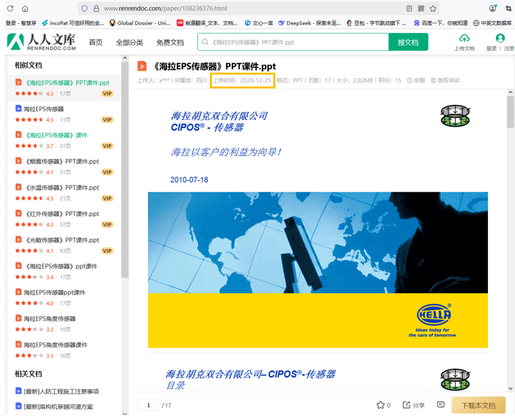Open the Global Dossier bookmark
The height and width of the screenshot is (420, 515).
point(140,23)
